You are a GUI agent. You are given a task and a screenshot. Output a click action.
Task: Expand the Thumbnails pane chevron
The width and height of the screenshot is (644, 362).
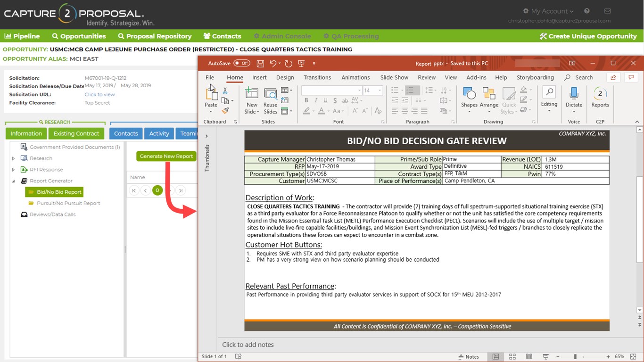pyautogui.click(x=206, y=136)
